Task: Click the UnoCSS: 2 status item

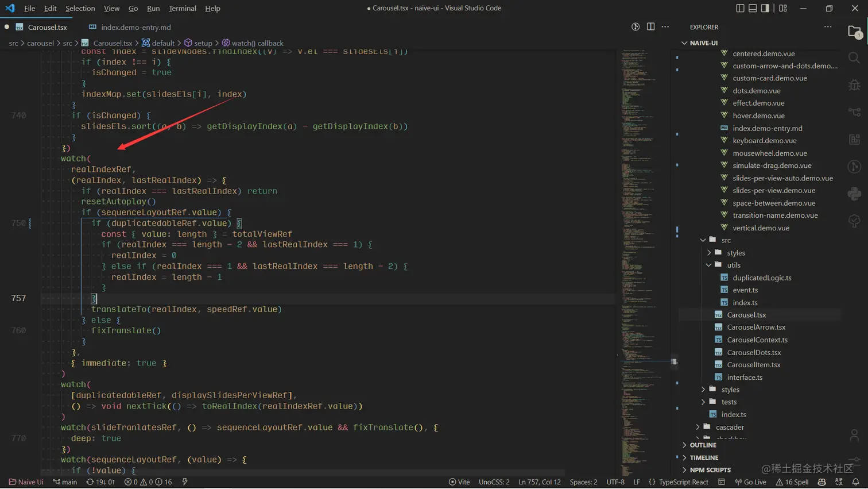Action: point(494,482)
